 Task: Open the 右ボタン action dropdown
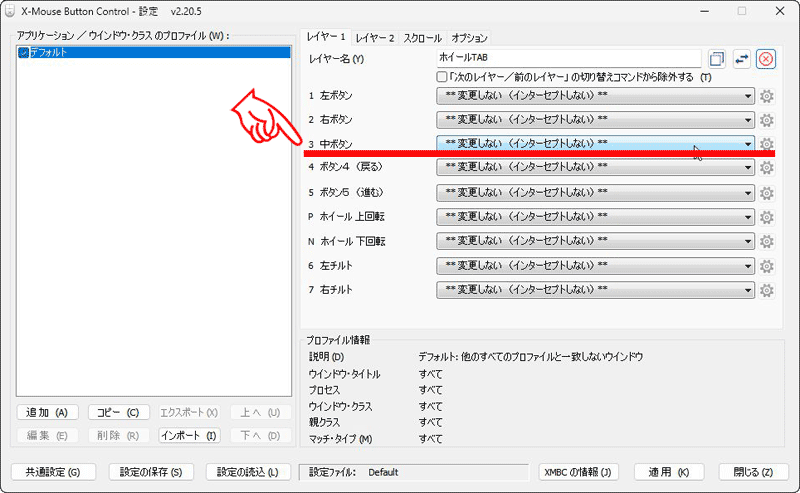(x=595, y=120)
